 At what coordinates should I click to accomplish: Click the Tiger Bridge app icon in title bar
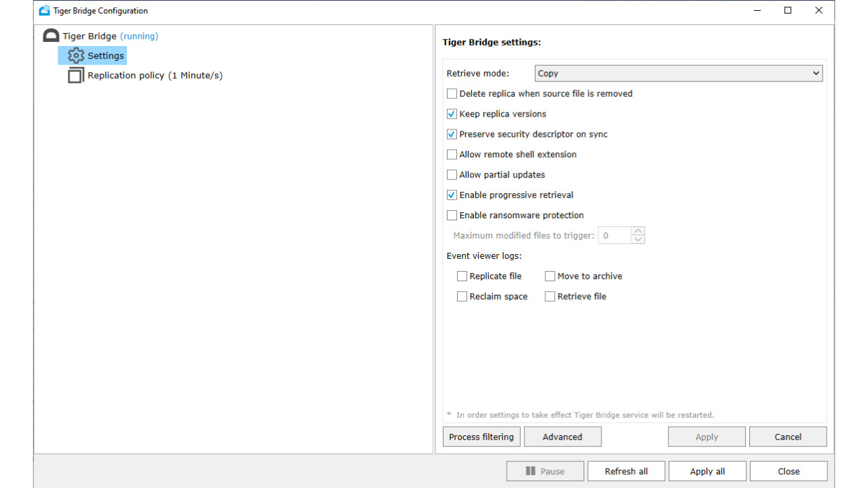pyautogui.click(x=45, y=11)
